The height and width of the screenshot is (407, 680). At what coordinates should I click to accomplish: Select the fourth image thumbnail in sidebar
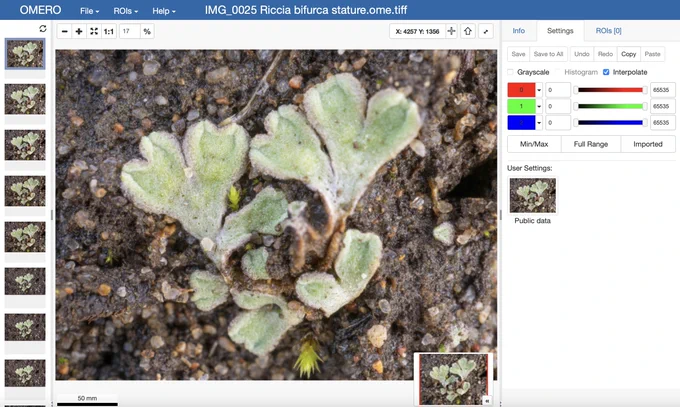coord(25,191)
